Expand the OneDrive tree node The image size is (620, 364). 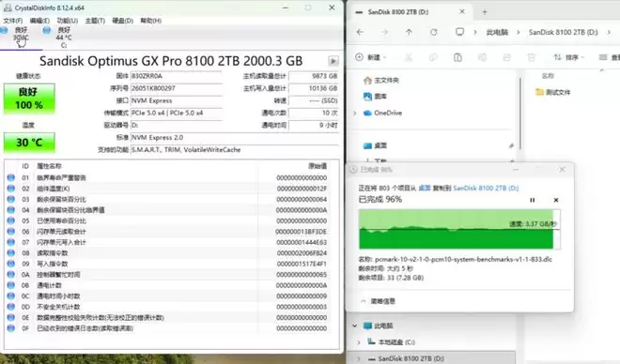[355, 114]
